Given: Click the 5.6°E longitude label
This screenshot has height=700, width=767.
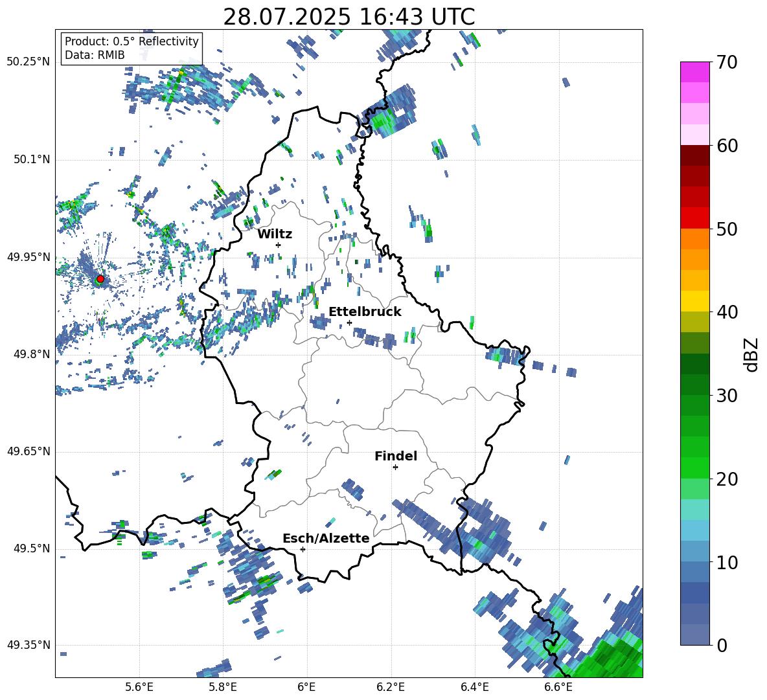Looking at the screenshot, I should pyautogui.click(x=139, y=687).
